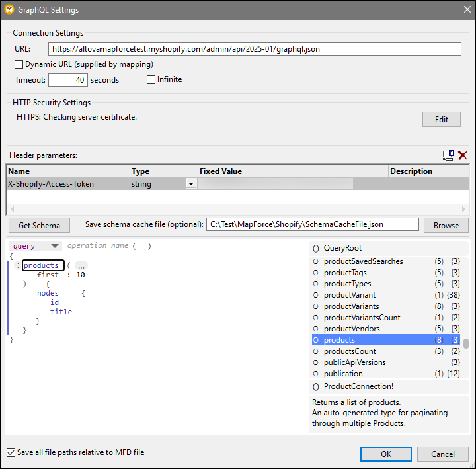This screenshot has height=469, width=476.
Task: Open the string Type dropdown for X-Shopify-Access-Token
Action: tap(191, 184)
